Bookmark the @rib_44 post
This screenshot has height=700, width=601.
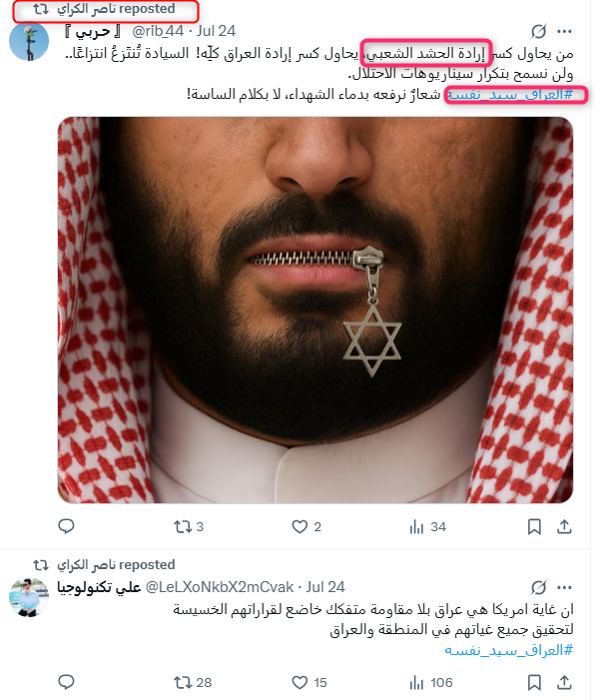(534, 527)
